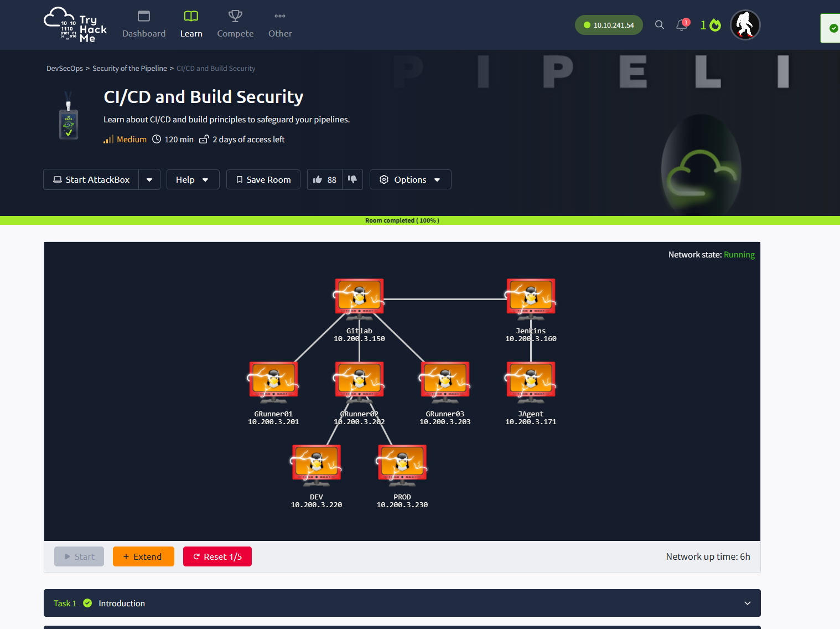Image resolution: width=840 pixels, height=629 pixels.
Task: Open the TryHackMe logo home link
Action: pyautogui.click(x=75, y=25)
